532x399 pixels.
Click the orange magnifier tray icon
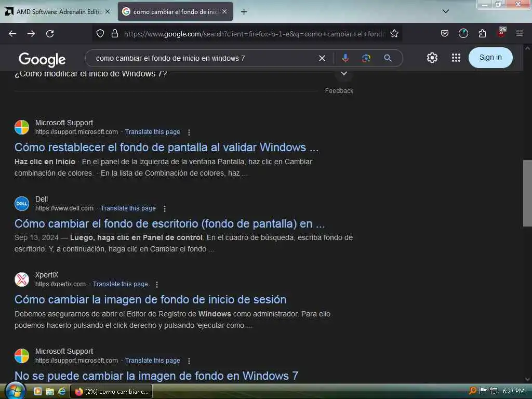[473, 391]
